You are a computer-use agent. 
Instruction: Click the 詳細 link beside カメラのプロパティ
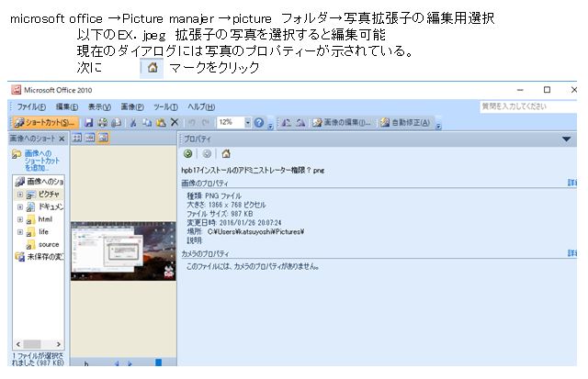571,253
